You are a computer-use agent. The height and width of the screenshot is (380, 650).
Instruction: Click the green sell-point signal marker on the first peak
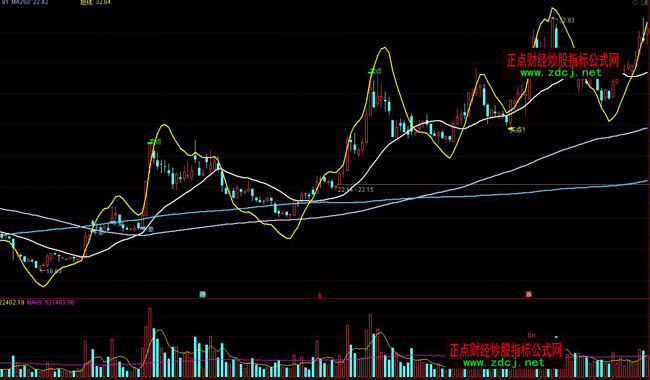155,142
